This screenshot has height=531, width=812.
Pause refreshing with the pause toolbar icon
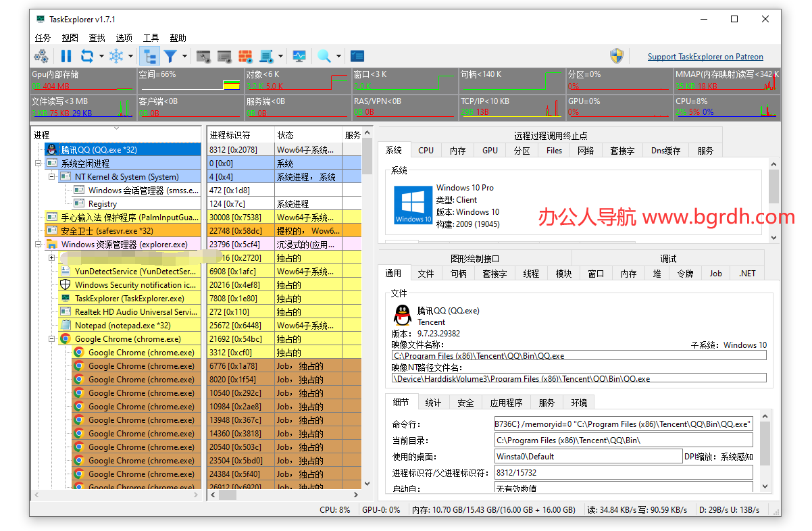click(x=66, y=56)
